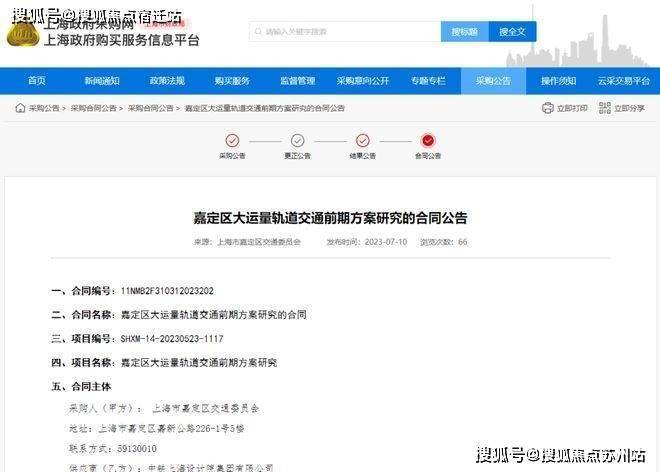Open the 首页 navigation tab
660x472 pixels.
(x=37, y=81)
